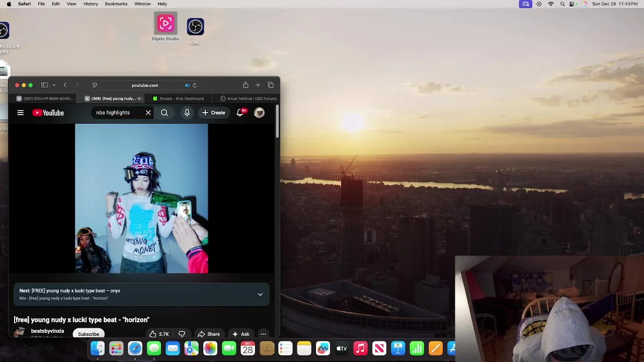Go to YouTube home via logo
This screenshot has height=362, width=644.
tap(48, 113)
